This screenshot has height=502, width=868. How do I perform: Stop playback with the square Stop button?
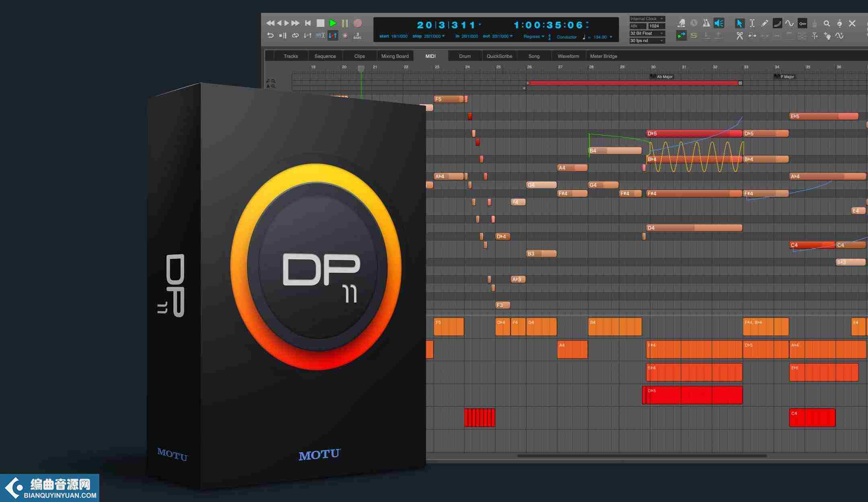(x=320, y=23)
